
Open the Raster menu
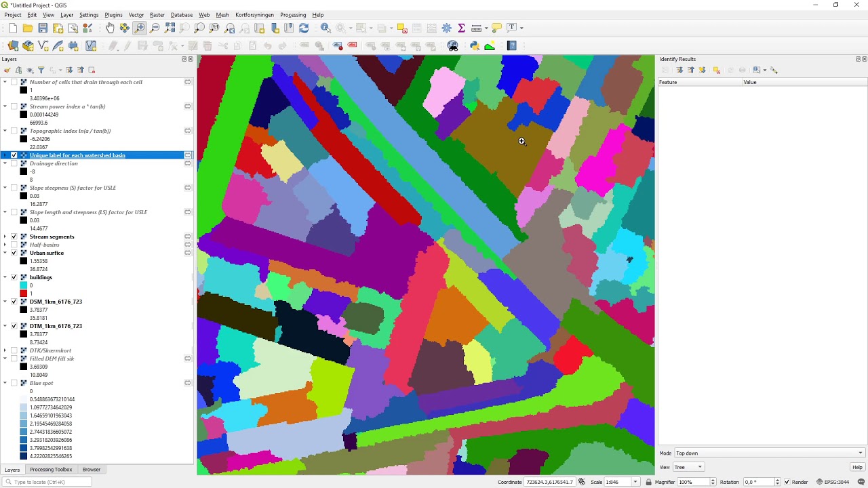pyautogui.click(x=157, y=15)
